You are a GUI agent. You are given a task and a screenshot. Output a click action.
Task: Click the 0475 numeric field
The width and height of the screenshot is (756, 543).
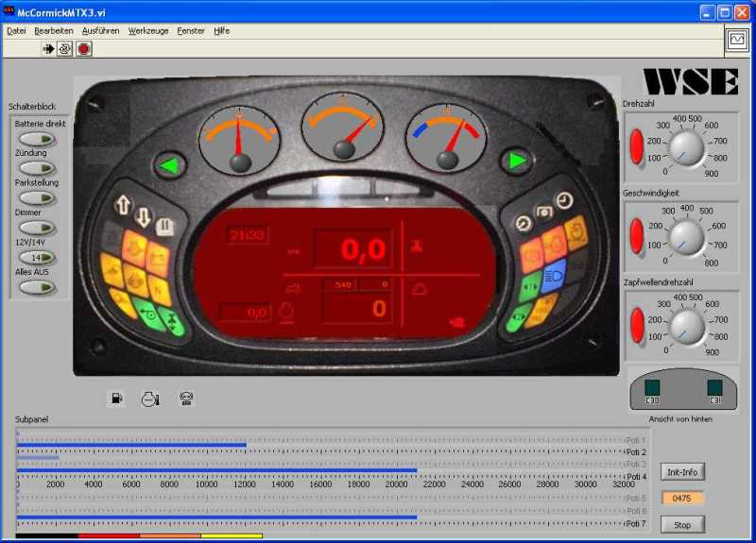[x=681, y=499]
